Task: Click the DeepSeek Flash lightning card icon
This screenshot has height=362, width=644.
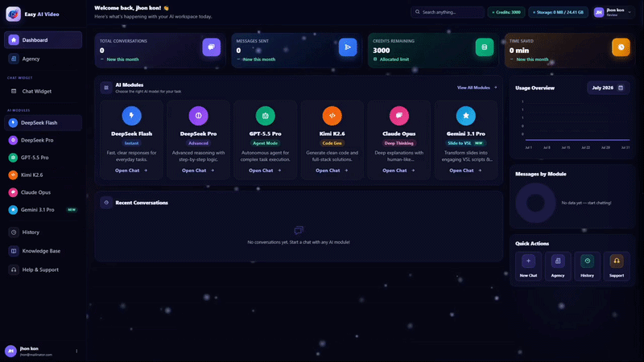Action: coord(131,116)
